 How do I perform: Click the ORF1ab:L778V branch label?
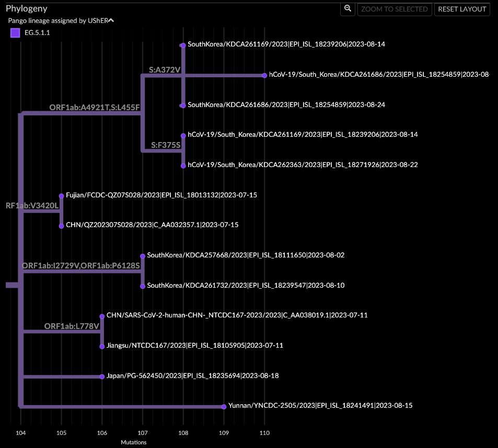click(x=73, y=327)
